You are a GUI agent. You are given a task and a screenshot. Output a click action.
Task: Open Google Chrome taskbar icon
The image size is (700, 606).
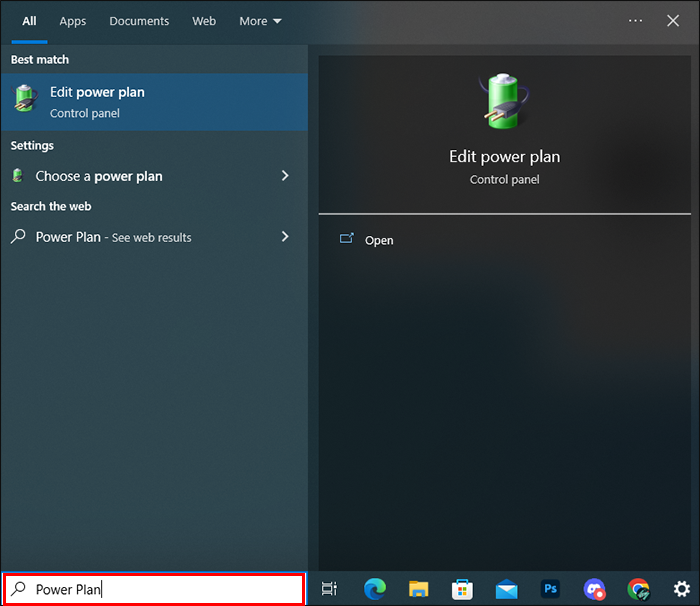638,589
